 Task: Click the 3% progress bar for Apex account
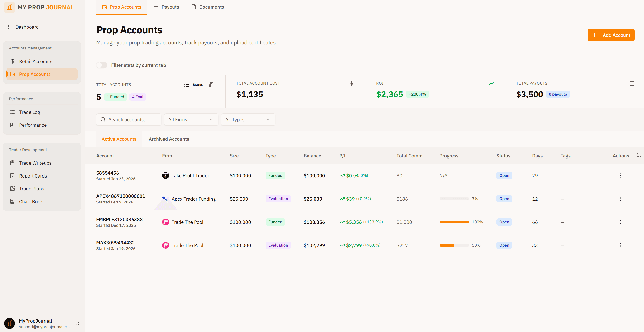coord(454,199)
